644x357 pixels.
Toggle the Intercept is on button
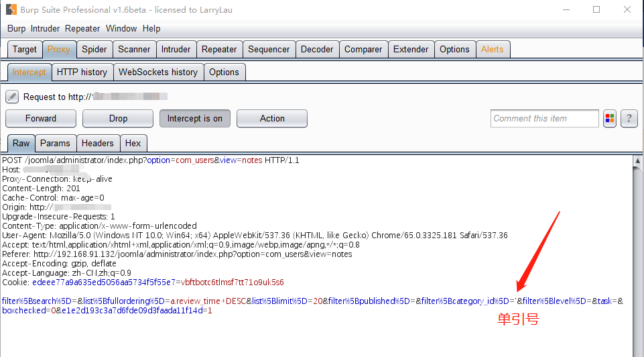(x=195, y=119)
